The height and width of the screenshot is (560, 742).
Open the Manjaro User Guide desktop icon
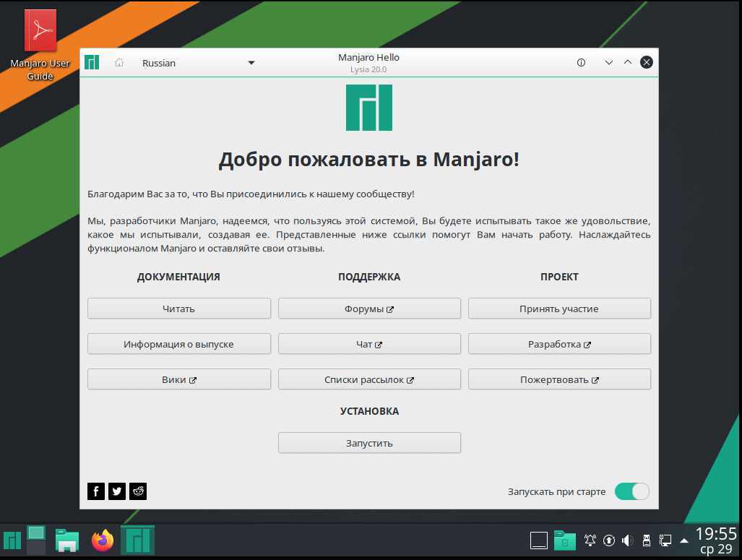pos(40,45)
